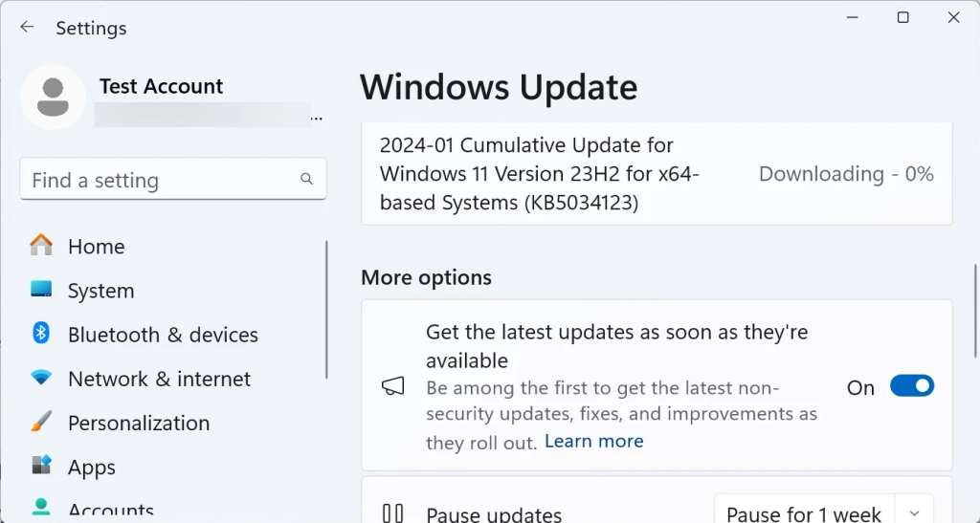
Task: Open the Accounts settings page
Action: (x=110, y=510)
